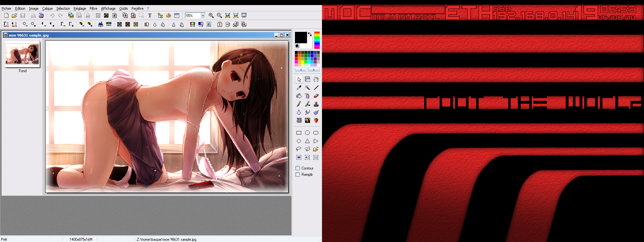The height and width of the screenshot is (242, 644).
Task: Apply auto contrast with the half-circle AUTO icon
Action: [x=14, y=24]
